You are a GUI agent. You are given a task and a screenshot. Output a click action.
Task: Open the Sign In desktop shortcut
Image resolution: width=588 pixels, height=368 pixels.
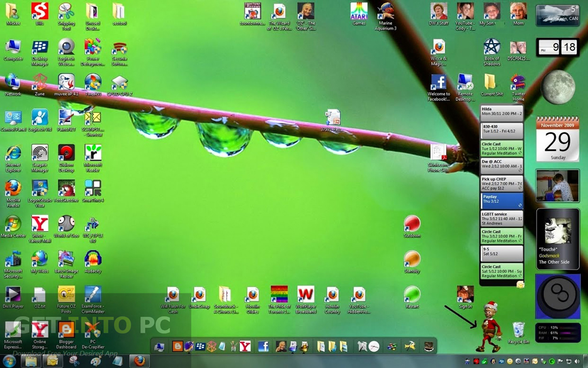pyautogui.click(x=465, y=297)
